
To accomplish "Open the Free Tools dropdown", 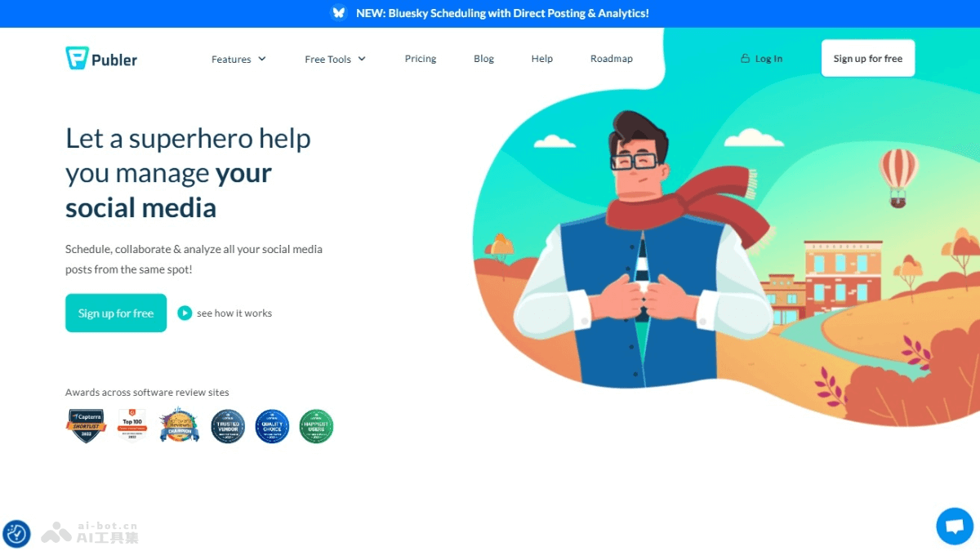I will (x=335, y=59).
